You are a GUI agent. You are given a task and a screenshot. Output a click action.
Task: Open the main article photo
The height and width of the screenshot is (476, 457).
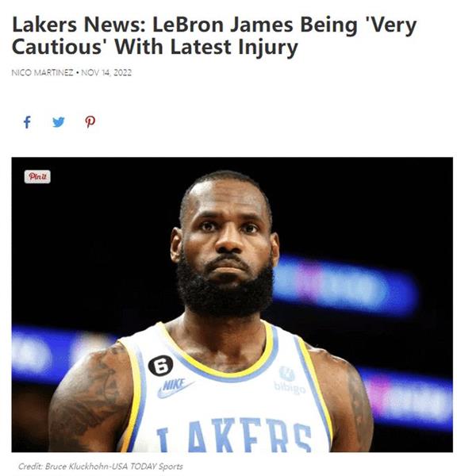click(x=232, y=305)
